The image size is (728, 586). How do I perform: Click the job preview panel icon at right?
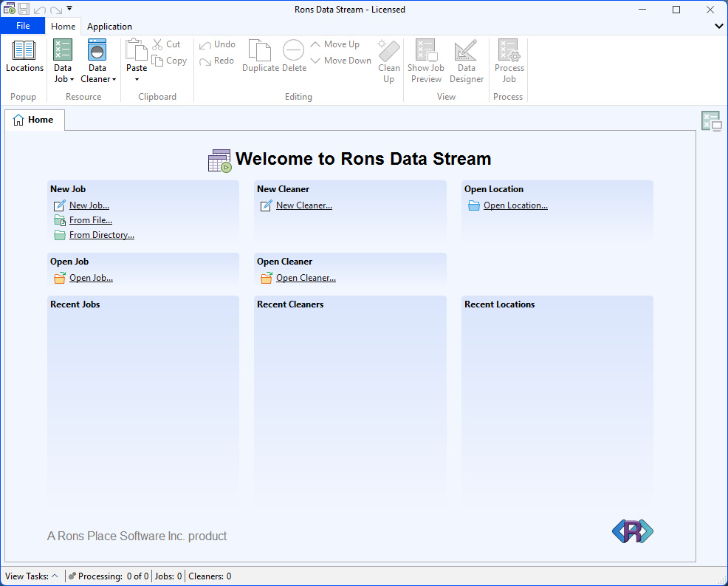coord(711,121)
